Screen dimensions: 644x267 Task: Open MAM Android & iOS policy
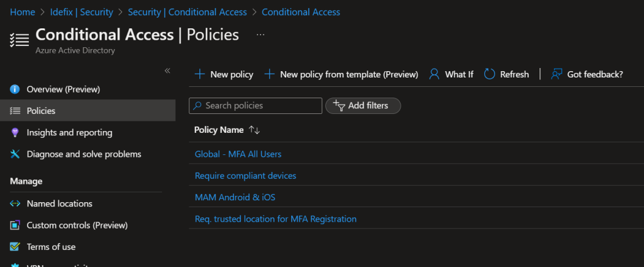click(x=235, y=197)
